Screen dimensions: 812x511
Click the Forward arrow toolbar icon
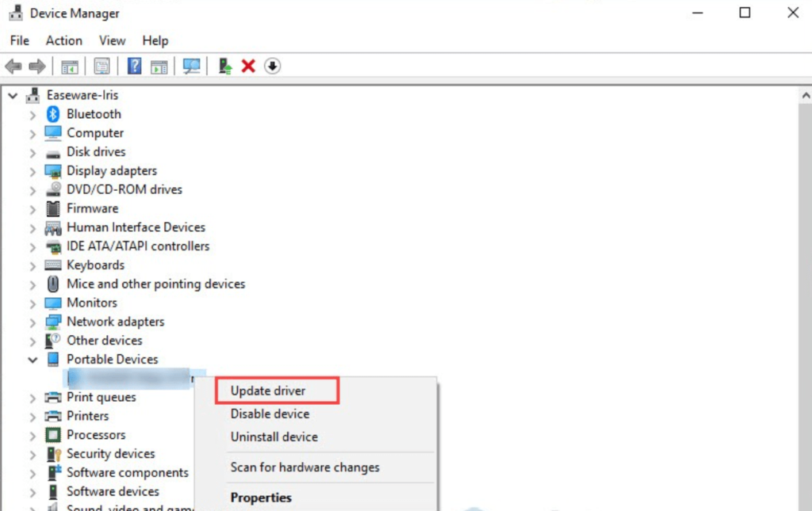pyautogui.click(x=36, y=67)
